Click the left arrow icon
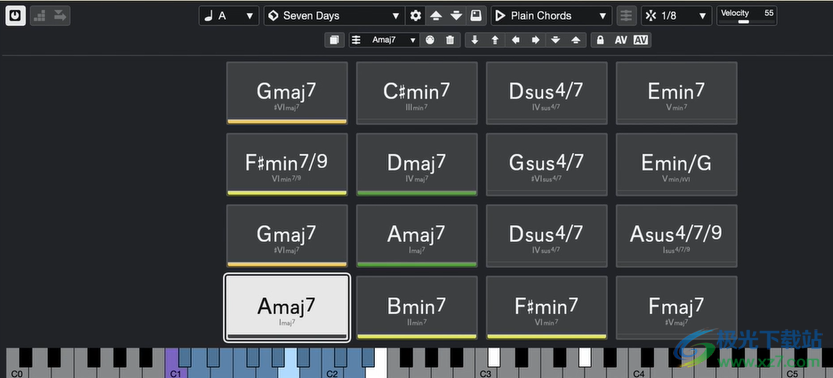The height and width of the screenshot is (378, 833). (x=515, y=40)
